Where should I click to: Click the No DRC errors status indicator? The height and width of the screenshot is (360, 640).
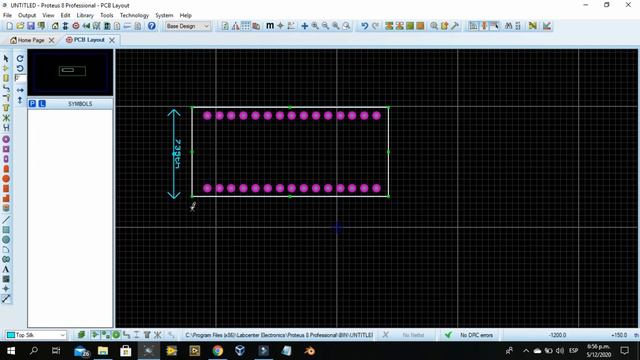(x=469, y=335)
